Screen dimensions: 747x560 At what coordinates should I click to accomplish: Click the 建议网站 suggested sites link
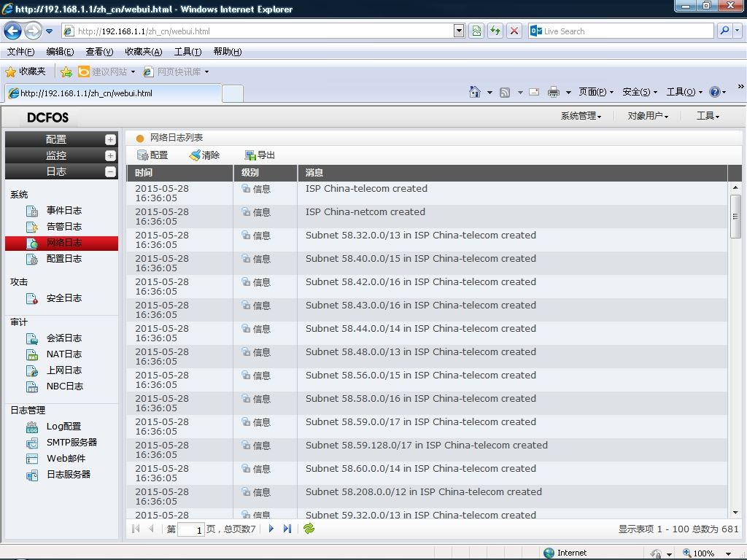(107, 72)
